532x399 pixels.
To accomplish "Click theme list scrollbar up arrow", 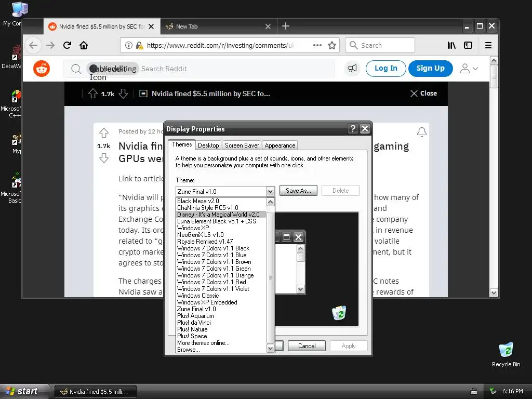I will pyautogui.click(x=270, y=202).
